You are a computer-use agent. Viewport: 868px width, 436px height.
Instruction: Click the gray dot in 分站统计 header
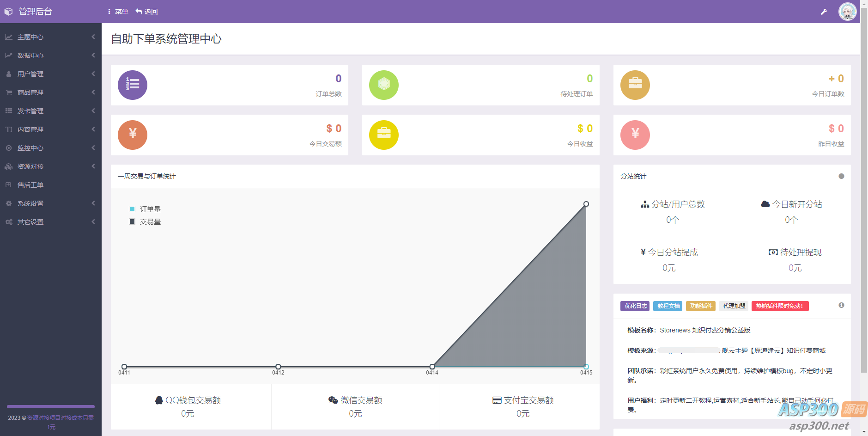841,176
